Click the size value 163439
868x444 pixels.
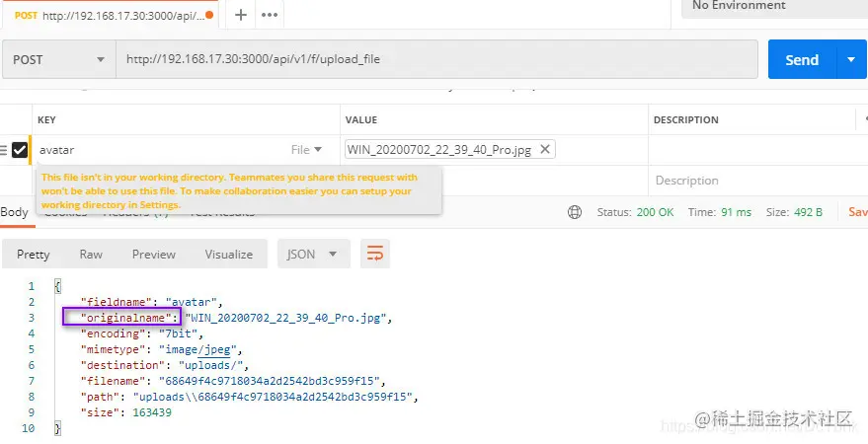click(x=152, y=412)
